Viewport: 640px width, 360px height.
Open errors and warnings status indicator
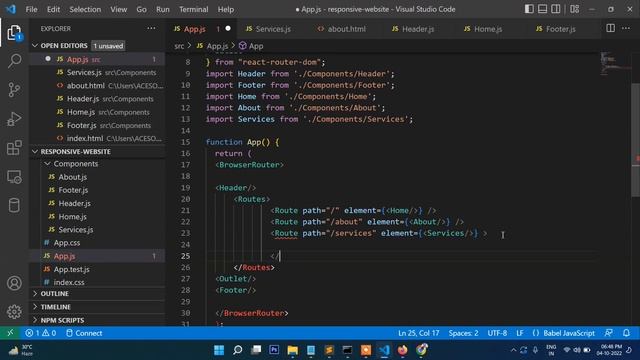pos(40,333)
